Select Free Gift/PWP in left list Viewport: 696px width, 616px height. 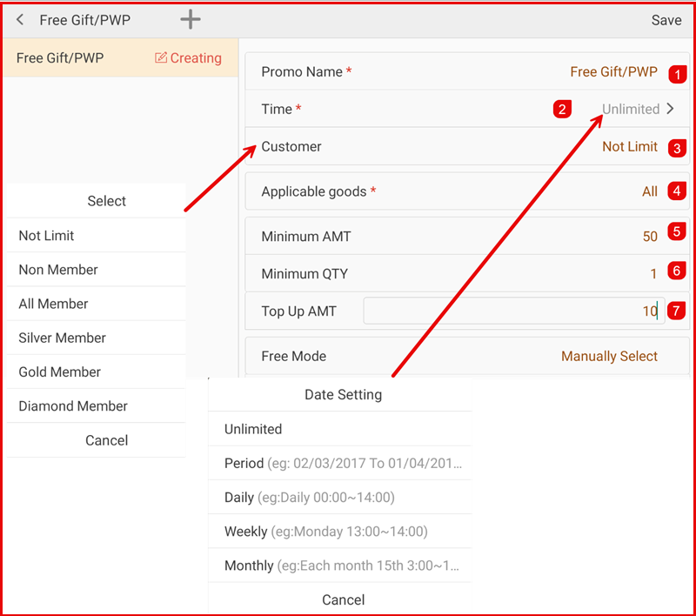pos(61,58)
